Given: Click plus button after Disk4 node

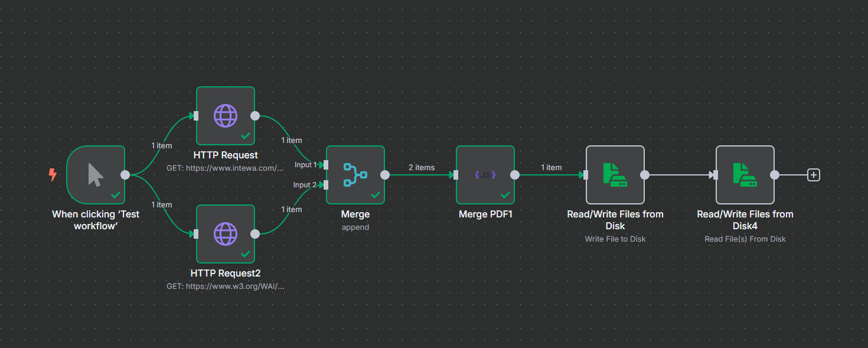Looking at the screenshot, I should 814,175.
